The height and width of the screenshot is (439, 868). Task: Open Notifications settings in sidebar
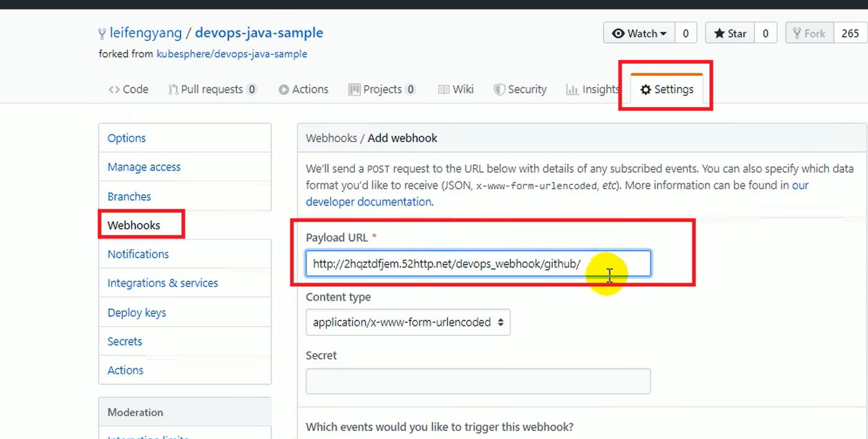pos(185,254)
